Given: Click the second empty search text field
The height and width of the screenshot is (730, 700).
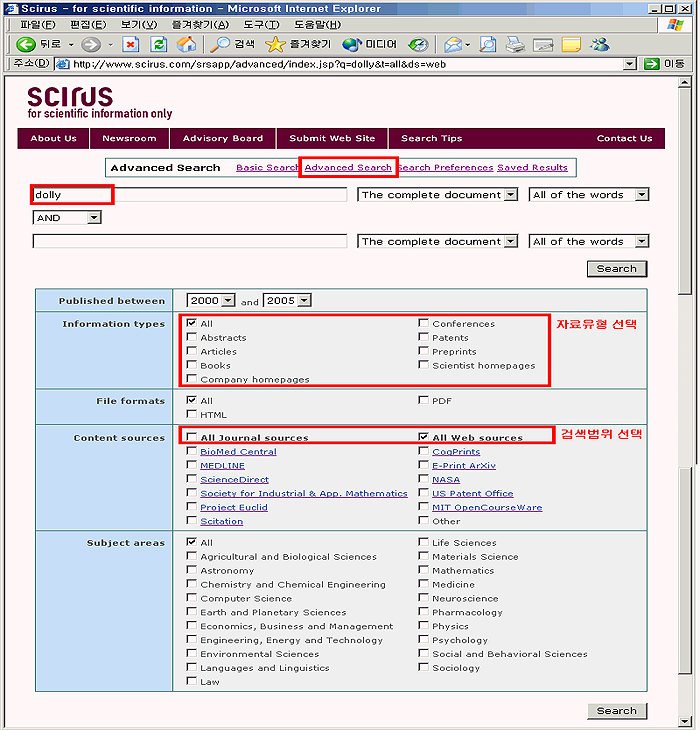Looking at the screenshot, I should (190, 241).
